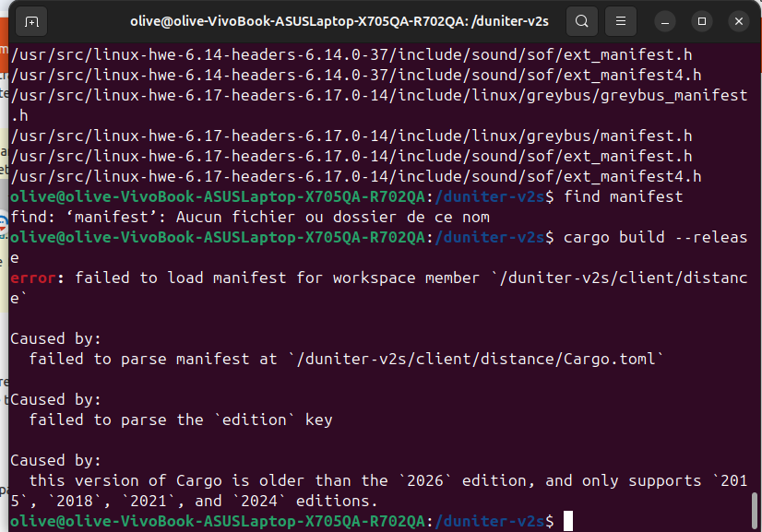Click the 6.14.0-37 ext_manifest4.h path
This screenshot has width=762, height=532.
[355, 76]
